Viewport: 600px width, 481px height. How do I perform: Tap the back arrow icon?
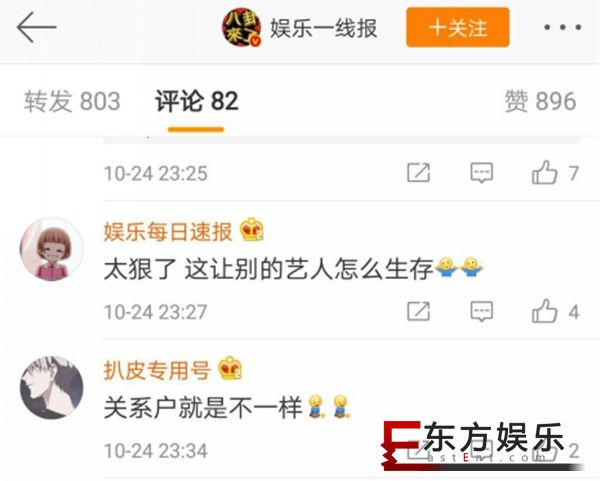click(x=37, y=27)
